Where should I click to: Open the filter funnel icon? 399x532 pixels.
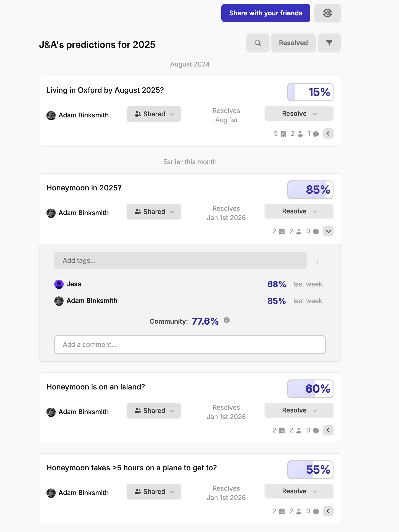point(329,43)
